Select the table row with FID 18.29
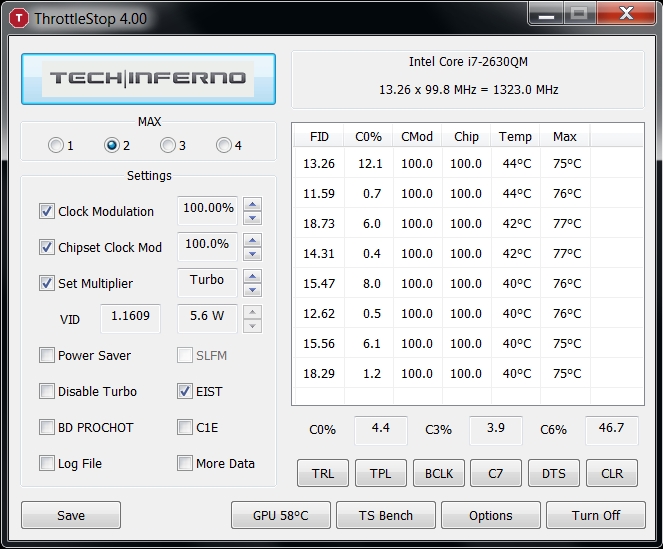Viewport: 663px width, 549px height. tap(468, 373)
